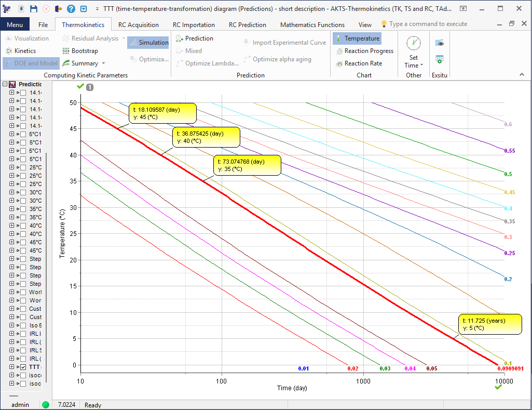
Task: Click the 11.725 years data tooltip
Action: (x=490, y=324)
